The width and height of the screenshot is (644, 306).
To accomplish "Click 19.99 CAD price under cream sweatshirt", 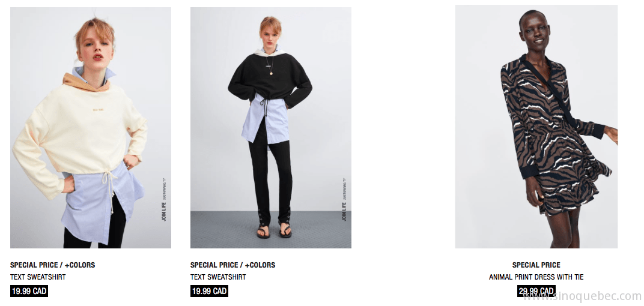I will 29,291.
